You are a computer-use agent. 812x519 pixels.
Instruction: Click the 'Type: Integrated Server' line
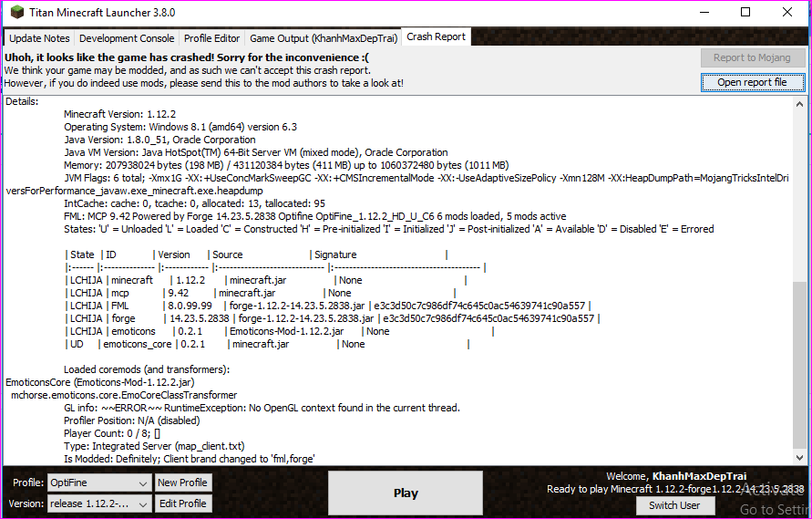154,446
